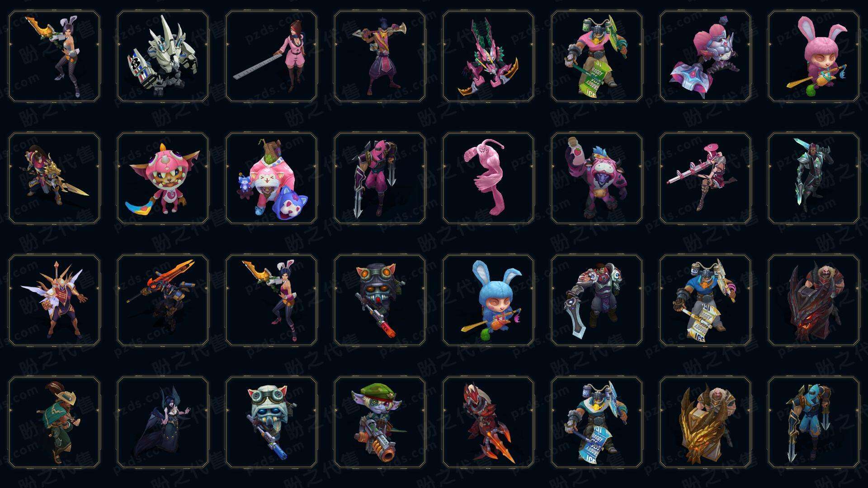Choose the dark raven-winged woman skin
This screenshot has height=488, width=868.
(163, 422)
